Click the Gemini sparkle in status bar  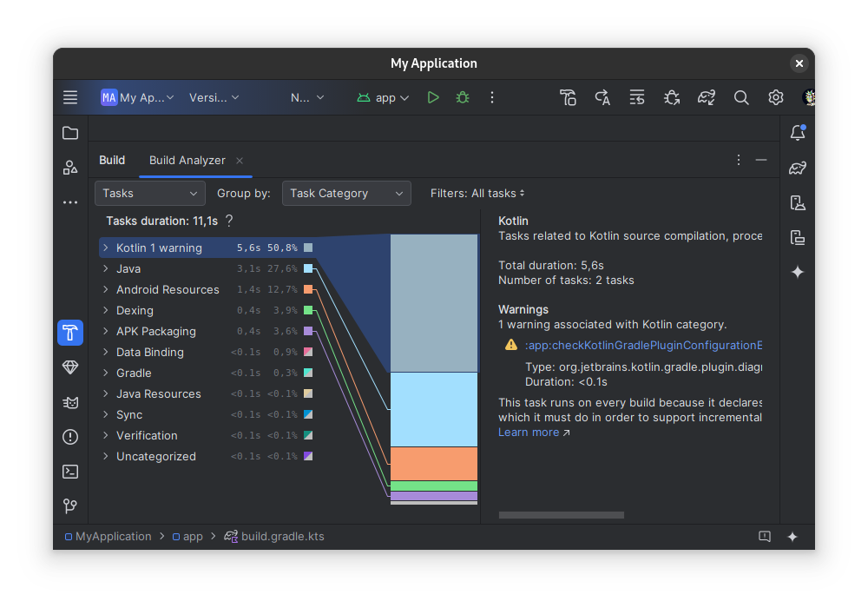point(792,537)
